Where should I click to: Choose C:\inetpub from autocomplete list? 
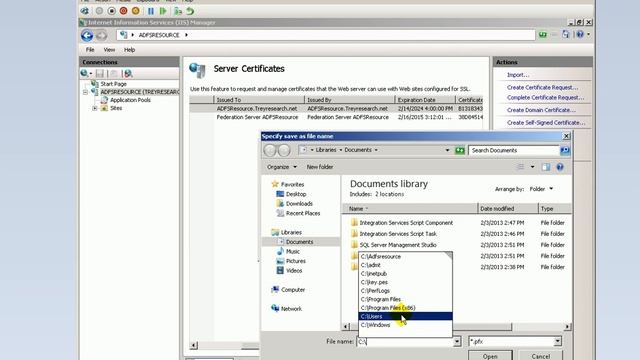[405, 273]
